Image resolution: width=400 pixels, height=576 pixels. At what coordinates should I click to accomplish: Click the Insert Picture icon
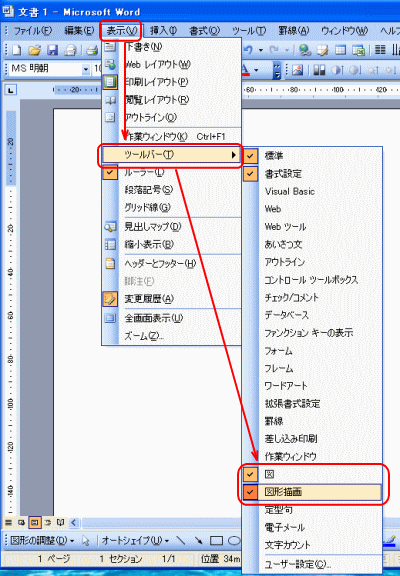[x=297, y=69]
